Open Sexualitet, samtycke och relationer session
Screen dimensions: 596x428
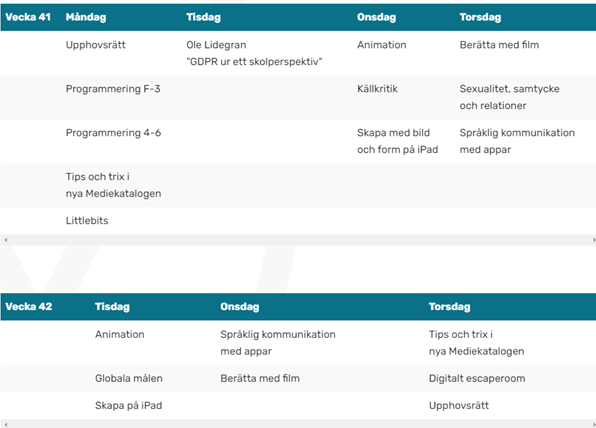(x=509, y=97)
